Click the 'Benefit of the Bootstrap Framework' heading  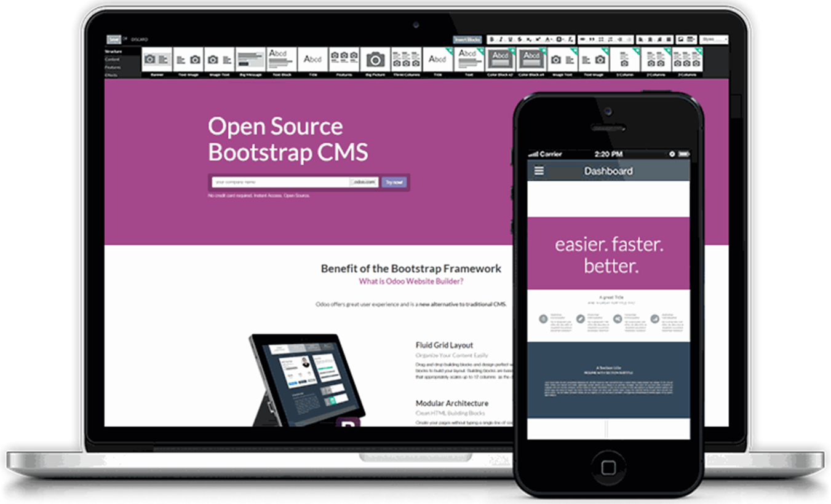tap(411, 269)
